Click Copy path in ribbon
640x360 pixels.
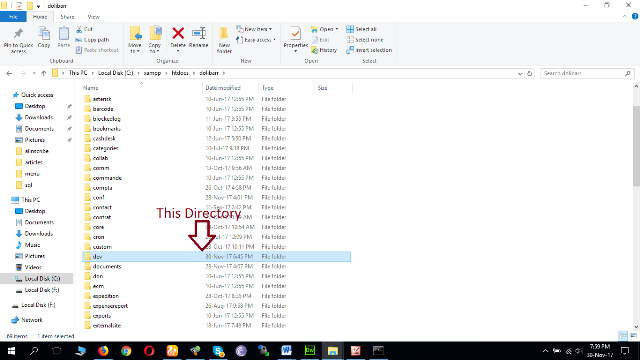coord(92,40)
